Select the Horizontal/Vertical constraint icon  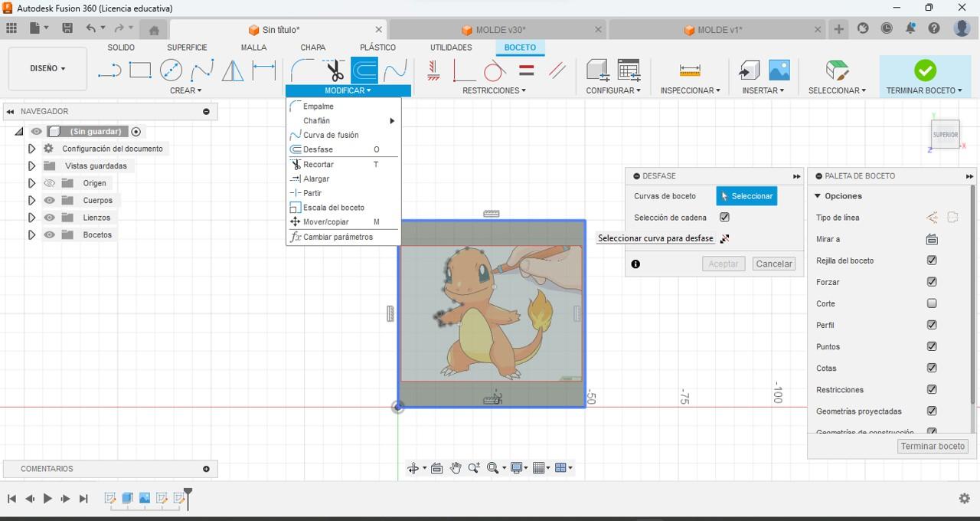point(433,70)
